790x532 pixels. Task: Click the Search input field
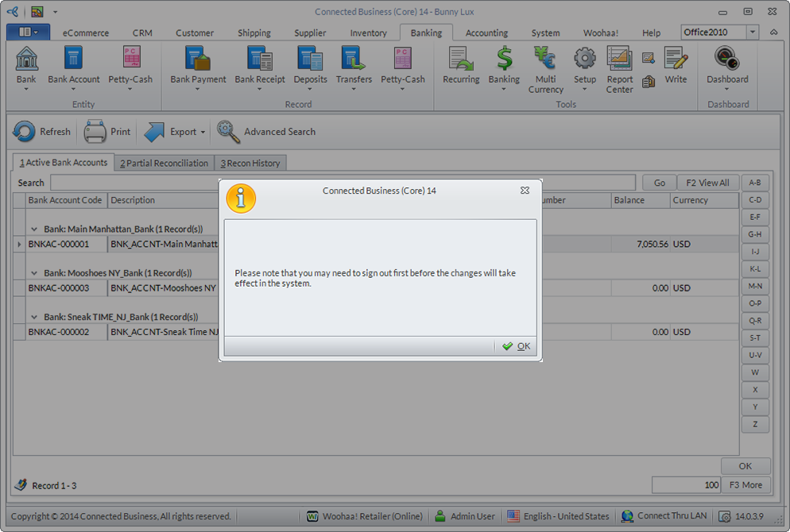[343, 183]
